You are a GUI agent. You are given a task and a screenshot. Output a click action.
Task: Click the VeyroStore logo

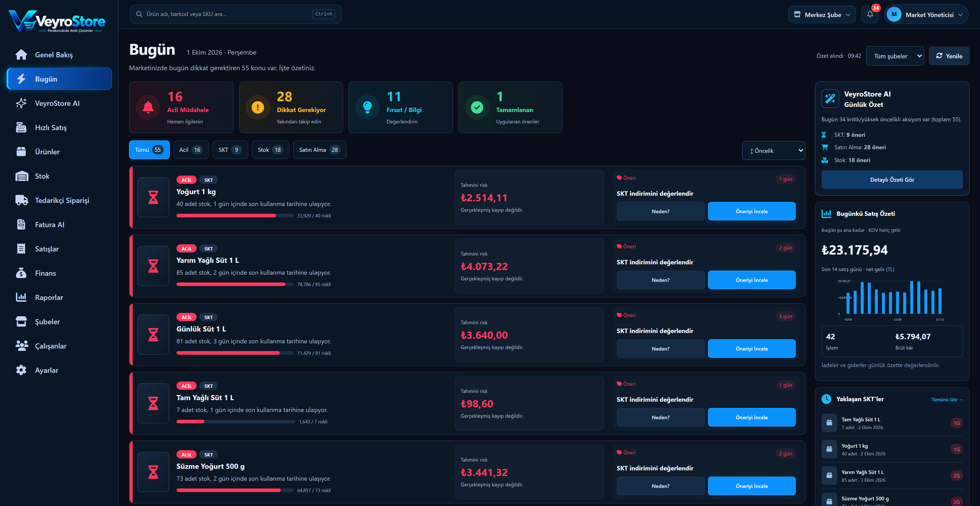point(57,21)
